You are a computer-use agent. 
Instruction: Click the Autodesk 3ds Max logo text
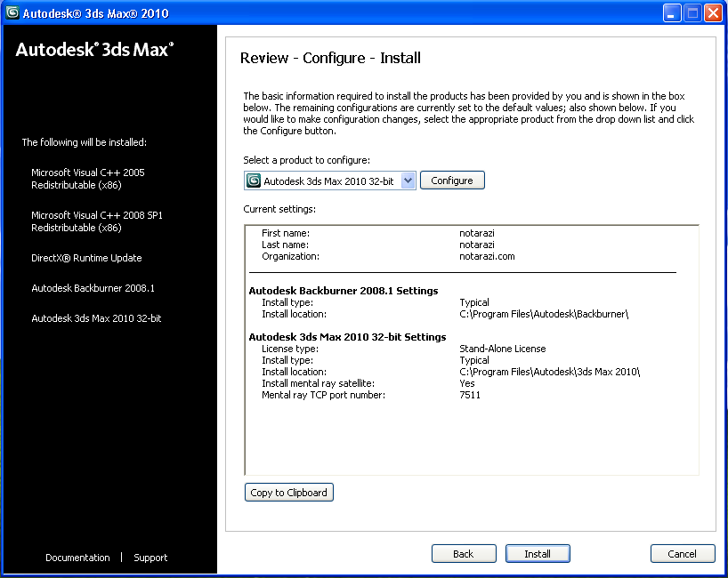pyautogui.click(x=94, y=49)
